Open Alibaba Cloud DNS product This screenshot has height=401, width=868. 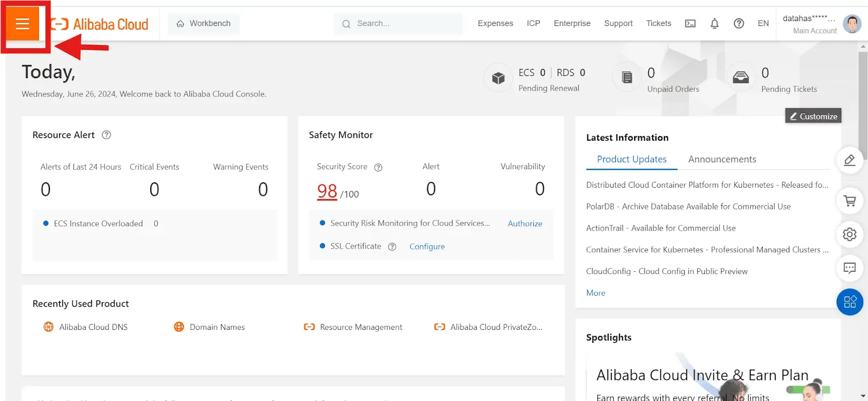pos(93,327)
